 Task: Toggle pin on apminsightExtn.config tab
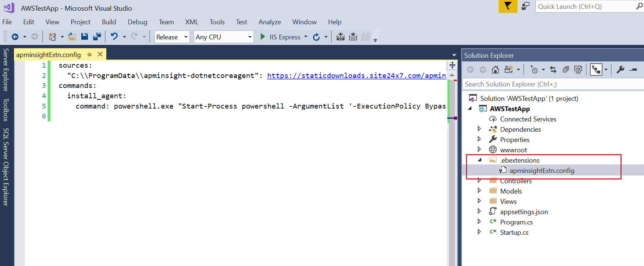coord(89,54)
